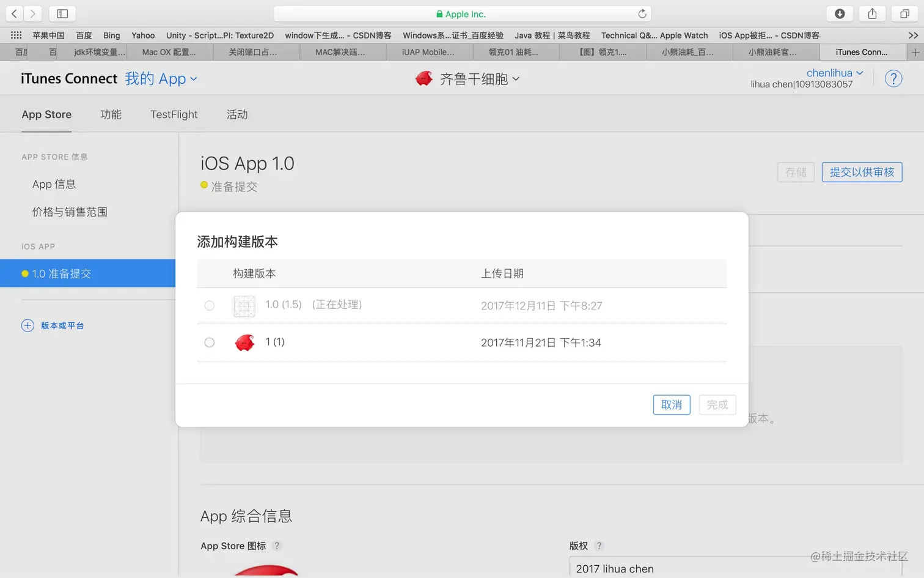Viewport: 924px width, 578px height.
Task: Select the iUAP Mobile... browser tab
Action: 428,53
